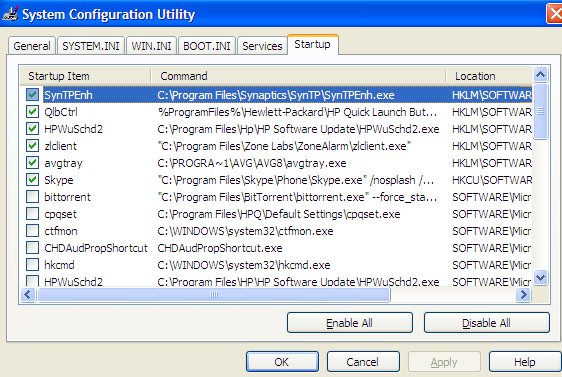Open Help from the bottom button

(525, 362)
